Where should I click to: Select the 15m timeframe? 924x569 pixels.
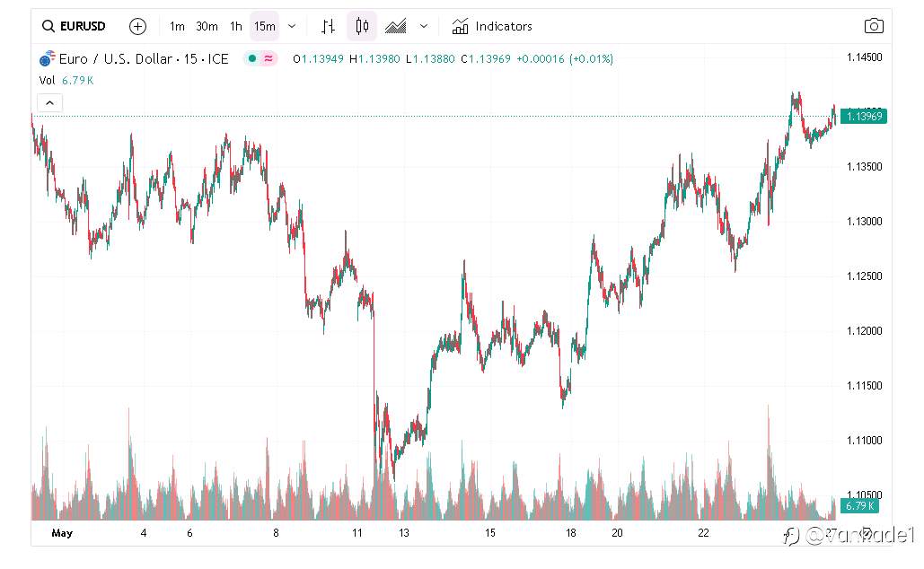tap(265, 27)
